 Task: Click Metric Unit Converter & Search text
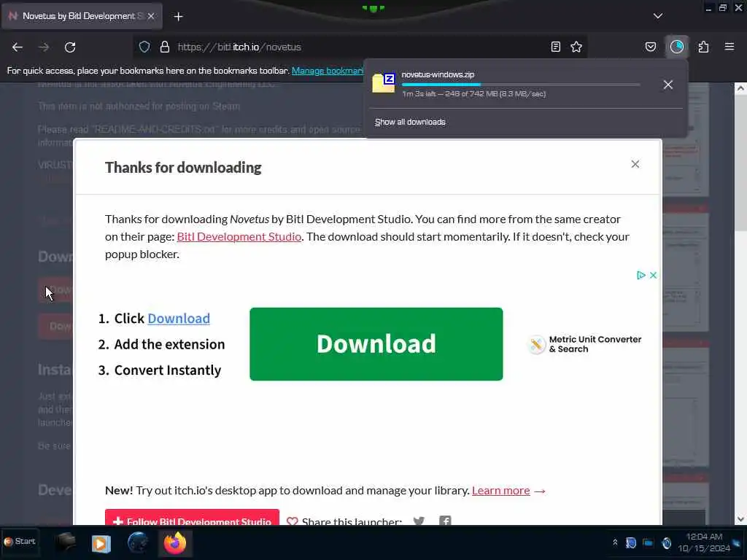tap(595, 344)
